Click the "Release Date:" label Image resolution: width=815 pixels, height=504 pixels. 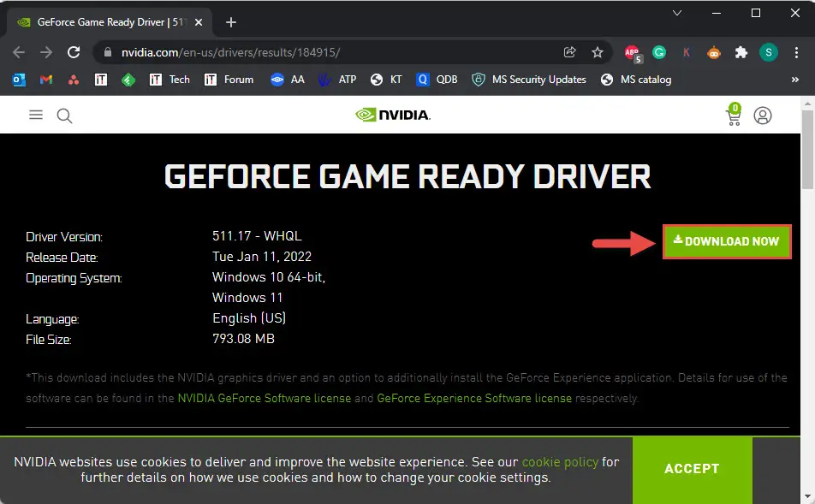(x=62, y=258)
